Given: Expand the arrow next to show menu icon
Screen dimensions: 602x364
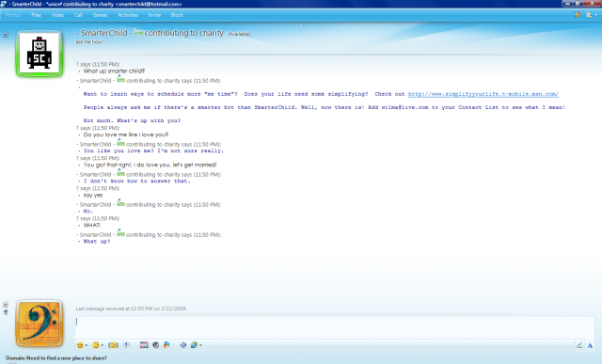Looking at the screenshot, I should (x=595, y=15).
